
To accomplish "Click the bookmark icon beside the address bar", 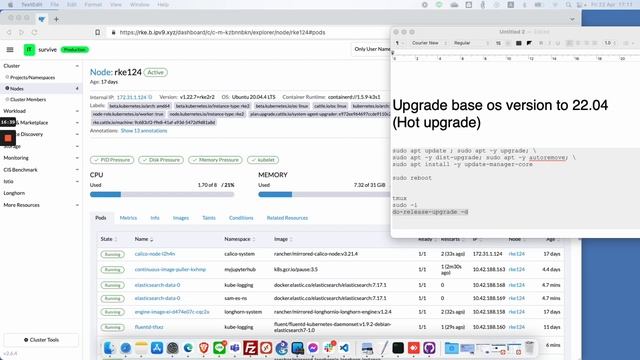I will click(x=98, y=32).
